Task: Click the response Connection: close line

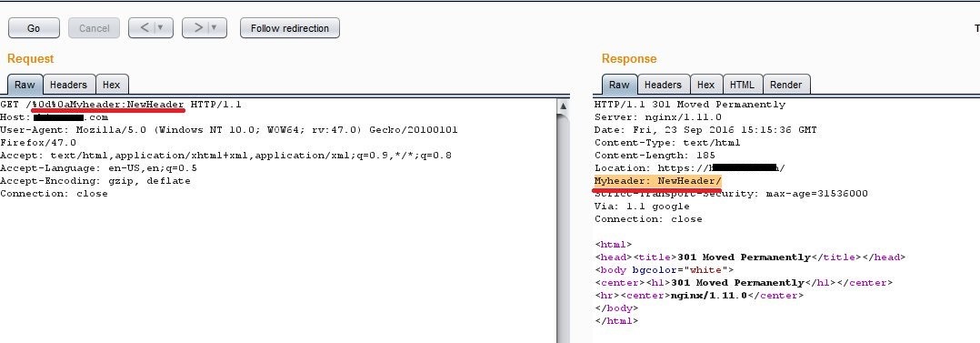Action: click(648, 219)
